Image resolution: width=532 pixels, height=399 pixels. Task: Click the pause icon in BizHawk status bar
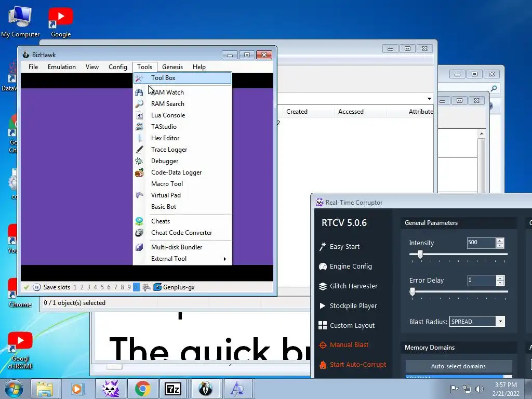[x=37, y=287]
